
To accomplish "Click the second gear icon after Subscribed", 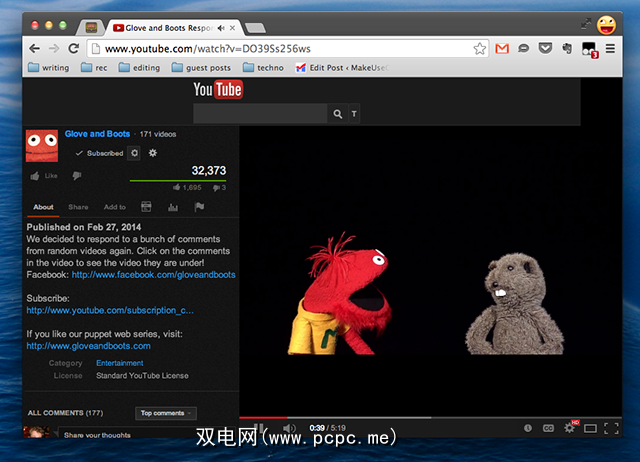I will 153,153.
